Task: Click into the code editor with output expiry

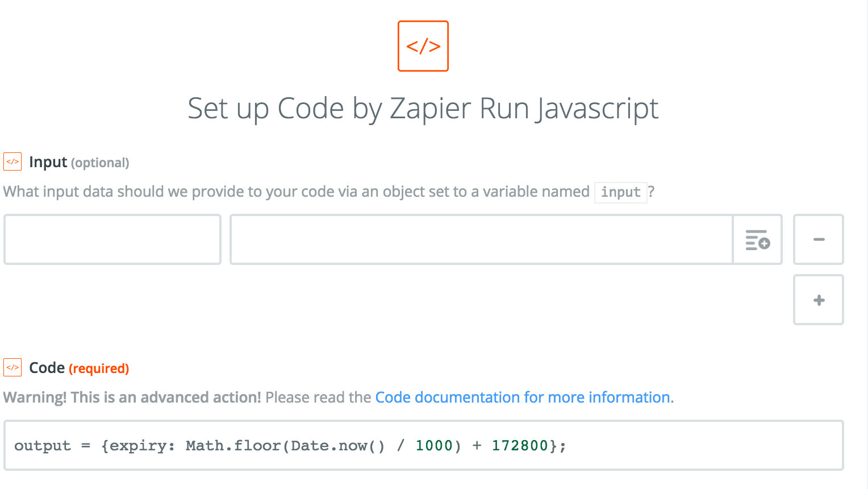Action: click(424, 445)
